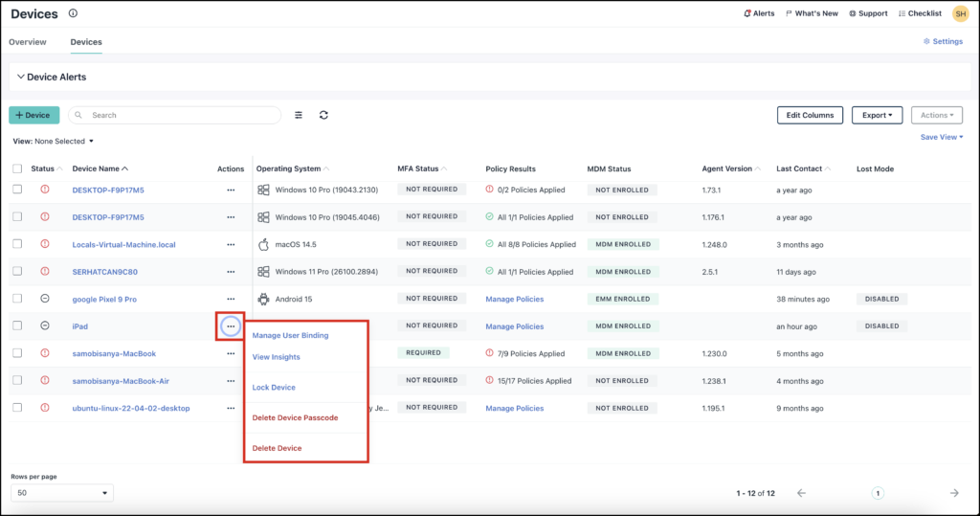The width and height of the screenshot is (980, 516).
Task: Choose Lock Device from the context menu
Action: pos(274,387)
